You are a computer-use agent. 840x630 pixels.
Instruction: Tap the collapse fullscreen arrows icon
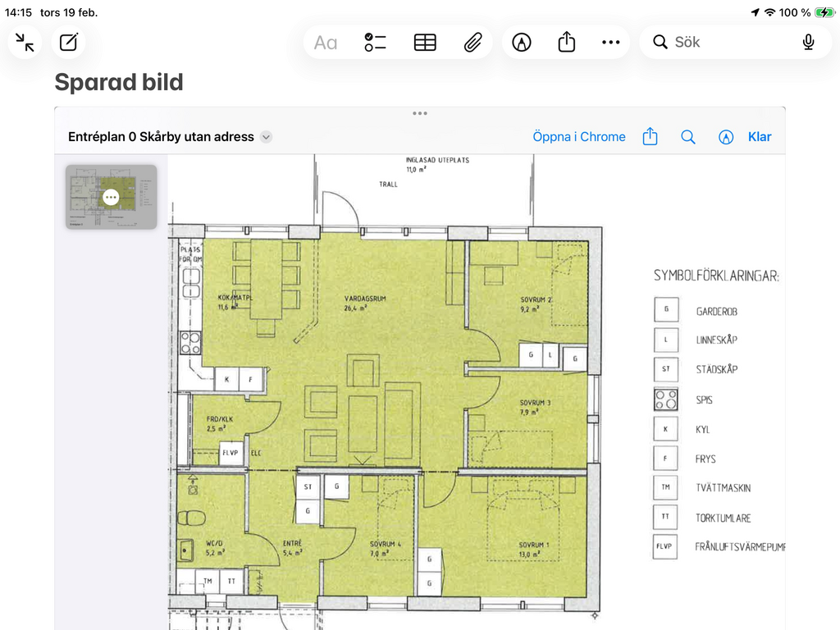tap(25, 43)
